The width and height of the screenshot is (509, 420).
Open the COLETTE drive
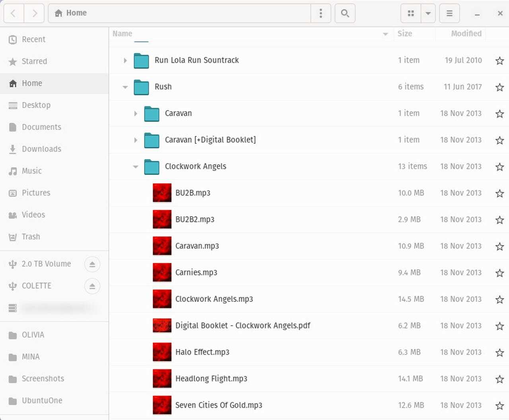click(x=36, y=286)
